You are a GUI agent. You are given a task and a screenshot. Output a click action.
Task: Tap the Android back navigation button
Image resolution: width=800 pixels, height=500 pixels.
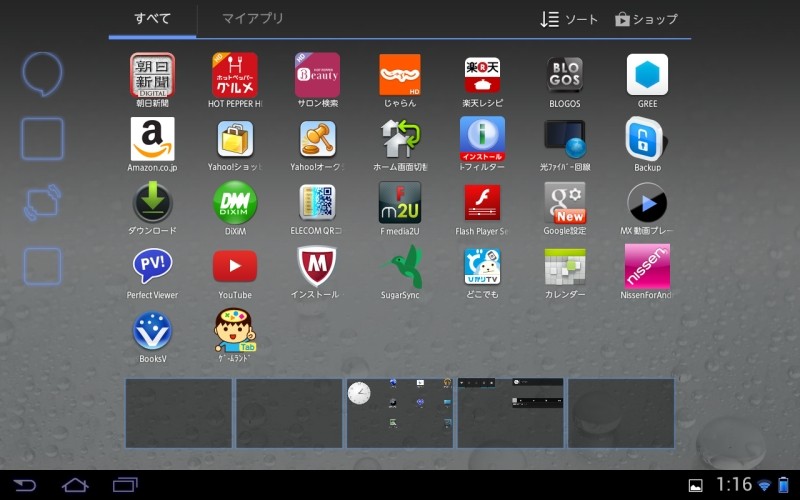click(24, 484)
